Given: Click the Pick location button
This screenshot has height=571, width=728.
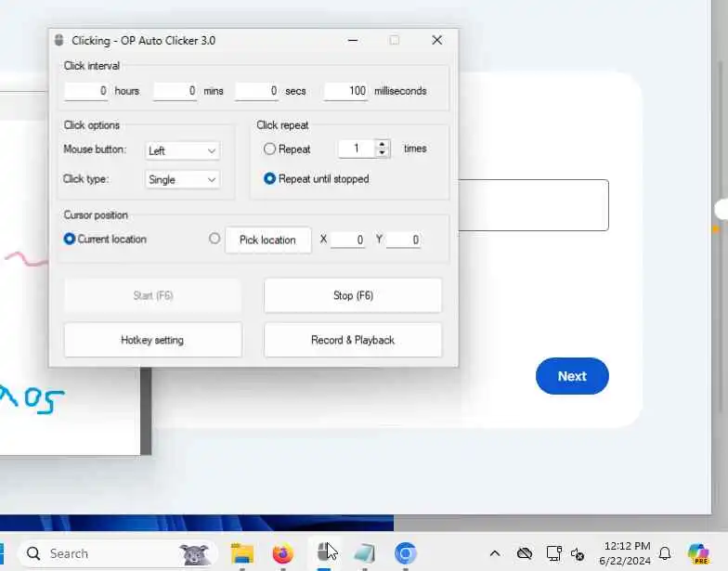Looking at the screenshot, I should click(267, 240).
